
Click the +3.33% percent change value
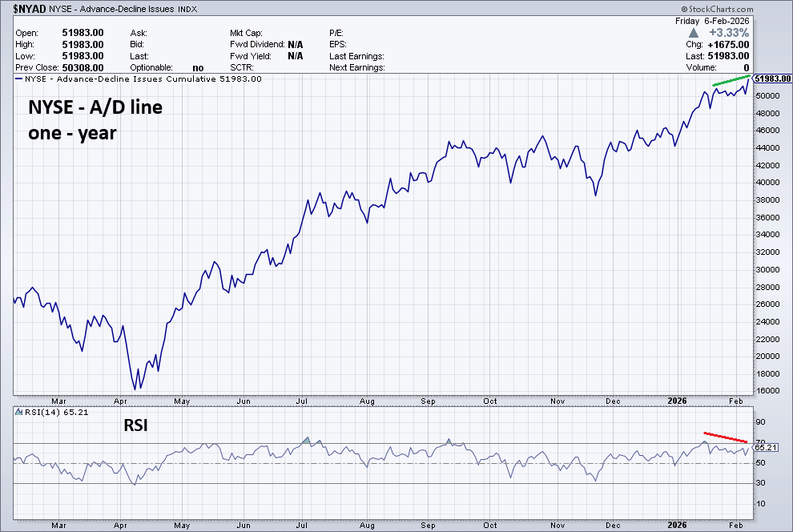[729, 33]
